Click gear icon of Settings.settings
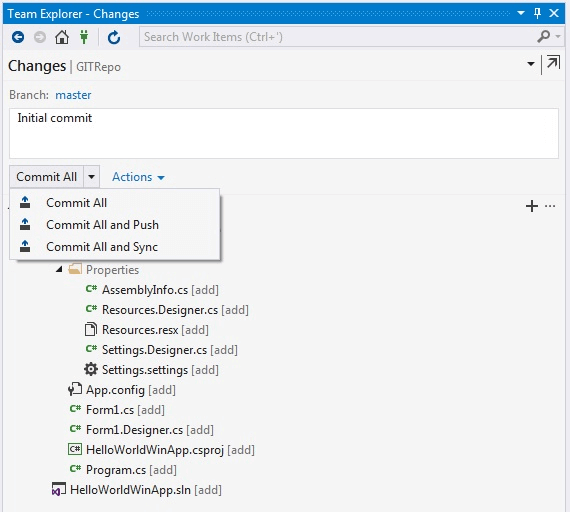 tap(91, 369)
